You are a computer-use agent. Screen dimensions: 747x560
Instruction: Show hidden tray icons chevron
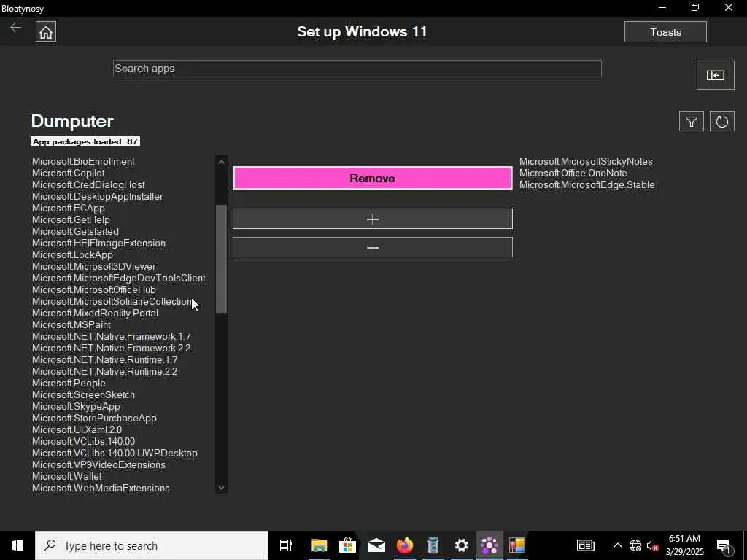tap(617, 545)
